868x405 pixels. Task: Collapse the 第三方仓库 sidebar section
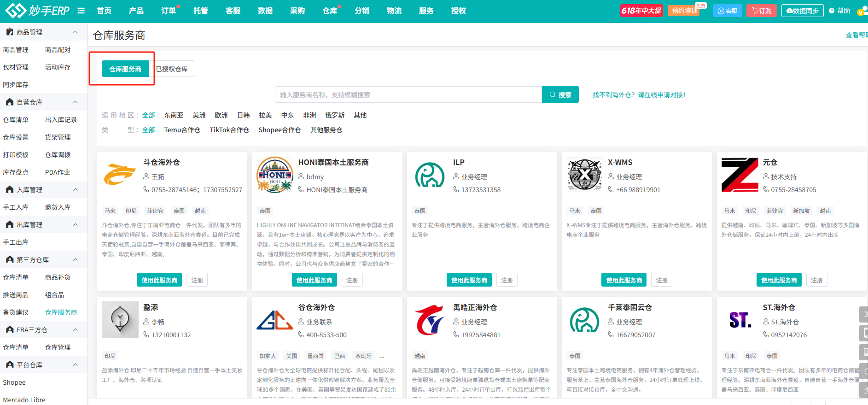click(x=76, y=259)
